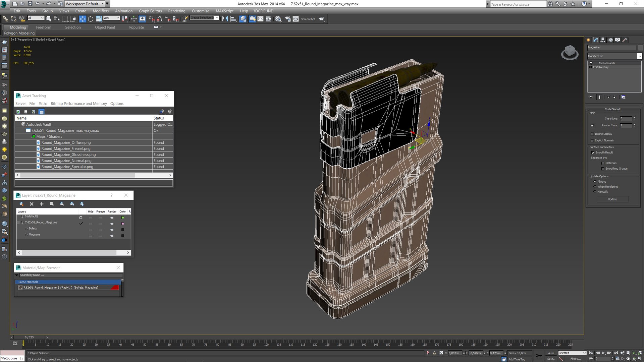Click the Bind to Space Warp icon
Viewport: 644px width, 362px height.
(22, 19)
